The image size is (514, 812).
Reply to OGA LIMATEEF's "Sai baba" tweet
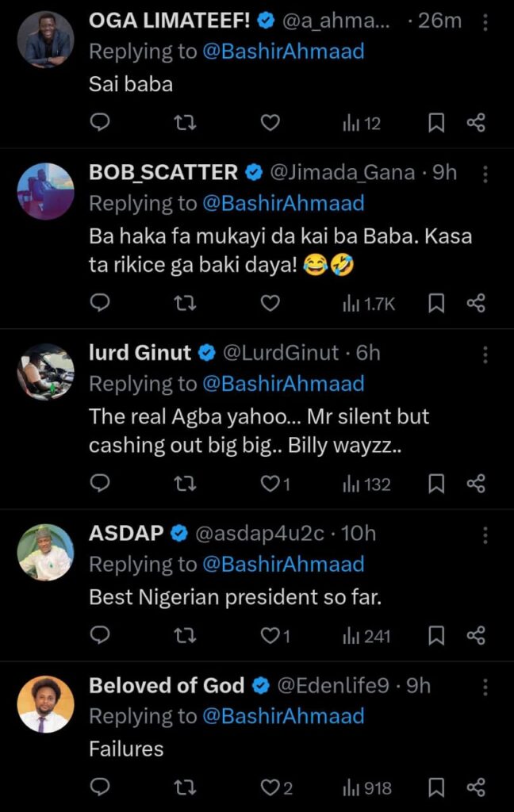click(99, 123)
